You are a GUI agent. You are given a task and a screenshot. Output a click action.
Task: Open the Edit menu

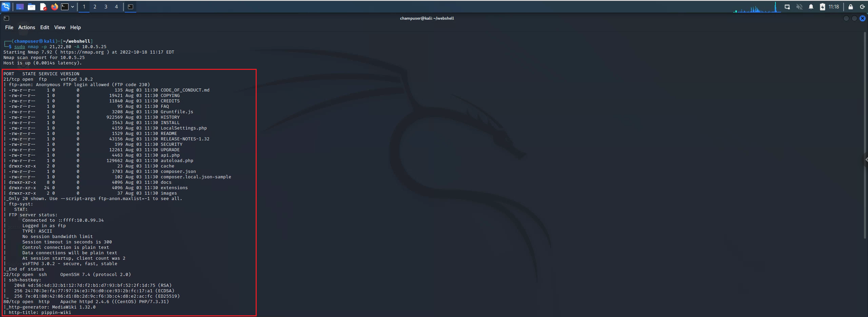point(45,27)
